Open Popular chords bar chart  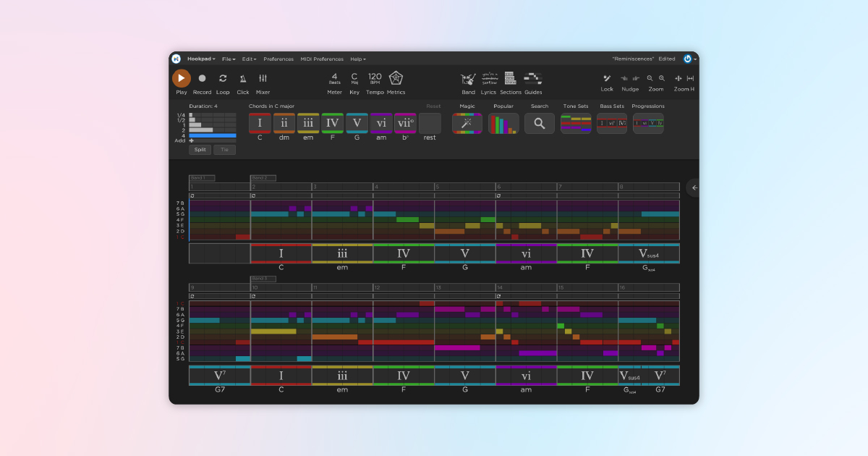click(503, 123)
